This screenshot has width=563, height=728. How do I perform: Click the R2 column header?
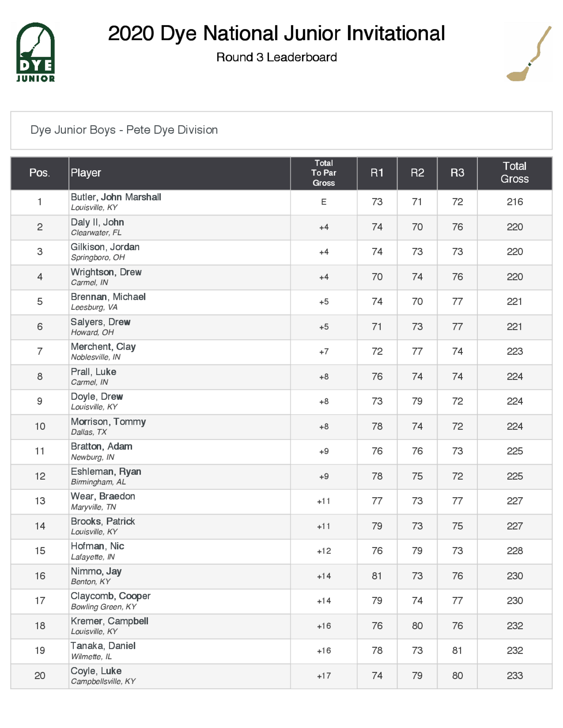[x=417, y=173]
